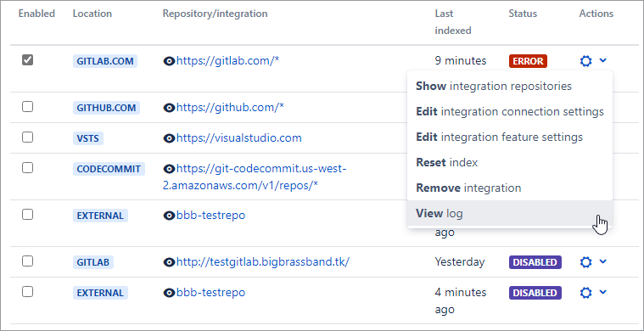The image size is (644, 331).
Task: Click eye icon beside https://gitlab.com/*
Action: (x=169, y=61)
